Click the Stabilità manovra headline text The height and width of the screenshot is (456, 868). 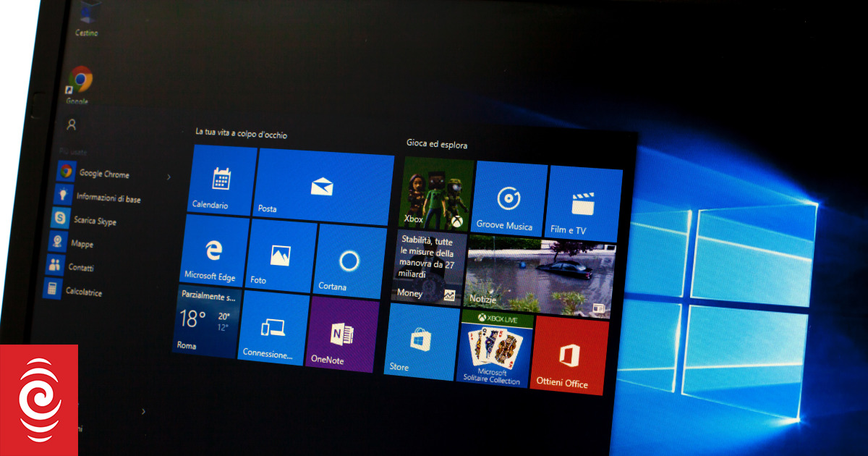(427, 258)
